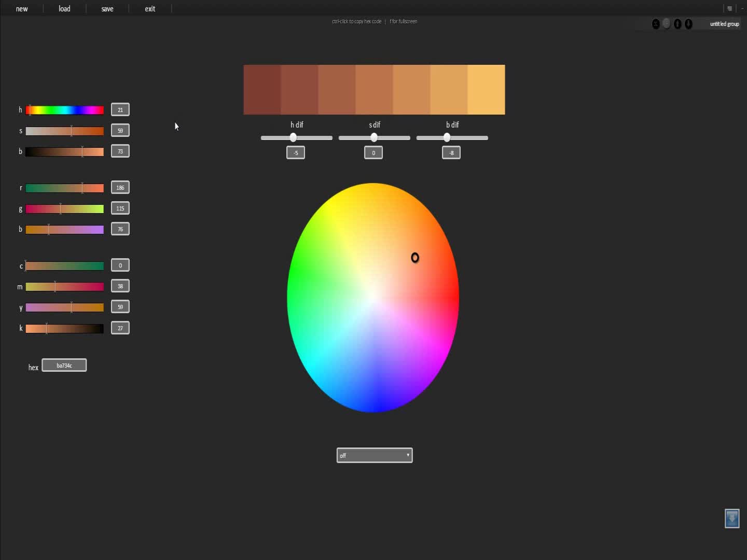Viewport: 747px width, 560px height.
Task: Click the rainbow hue slider bar
Action: click(x=65, y=110)
